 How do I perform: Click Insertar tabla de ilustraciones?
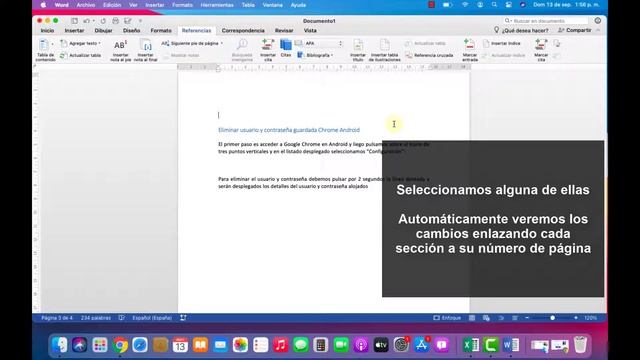pyautogui.click(x=384, y=50)
